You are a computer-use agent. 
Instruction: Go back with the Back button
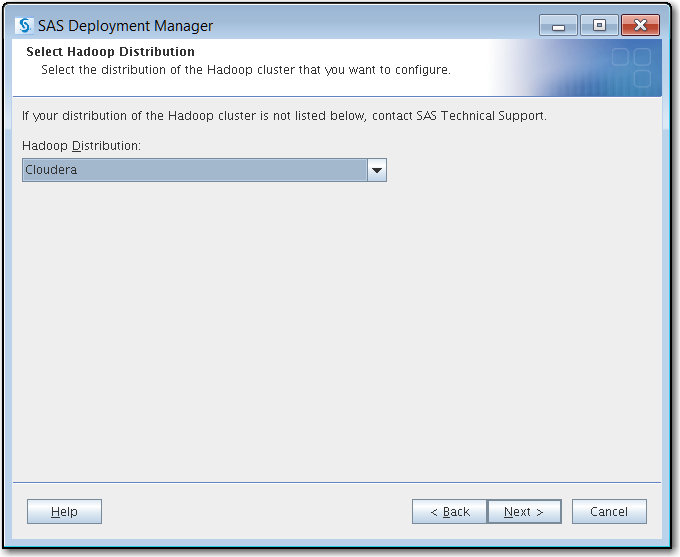click(x=450, y=511)
